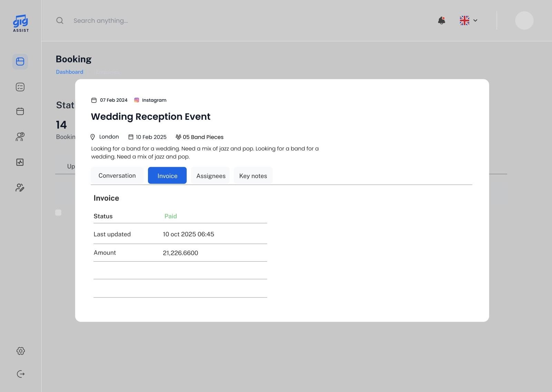Click the logout icon in sidebar
The width and height of the screenshot is (552, 392).
tap(21, 374)
